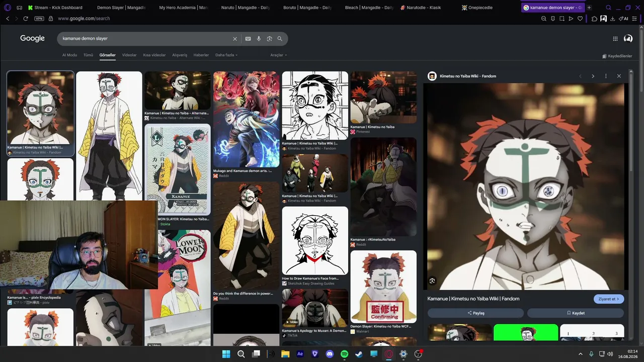Open Steam from the taskbar
The height and width of the screenshot is (362, 644).
point(359,354)
